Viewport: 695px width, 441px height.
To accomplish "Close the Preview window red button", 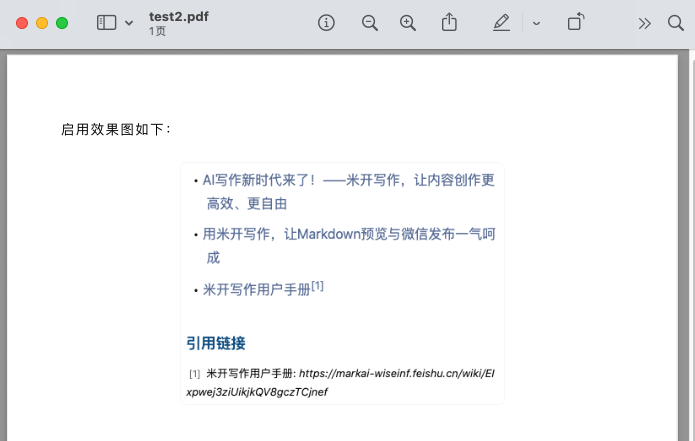I will tap(22, 23).
